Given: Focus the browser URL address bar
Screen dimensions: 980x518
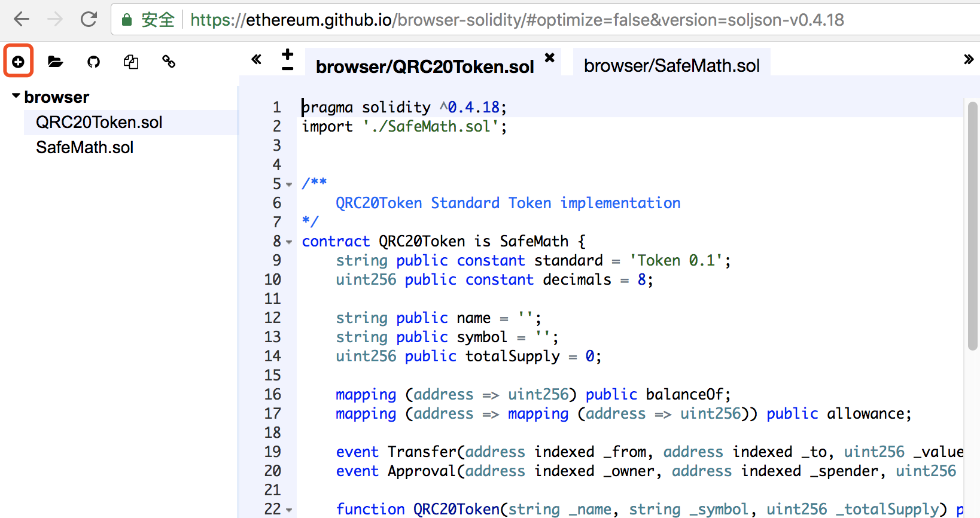Looking at the screenshot, I should point(517,20).
